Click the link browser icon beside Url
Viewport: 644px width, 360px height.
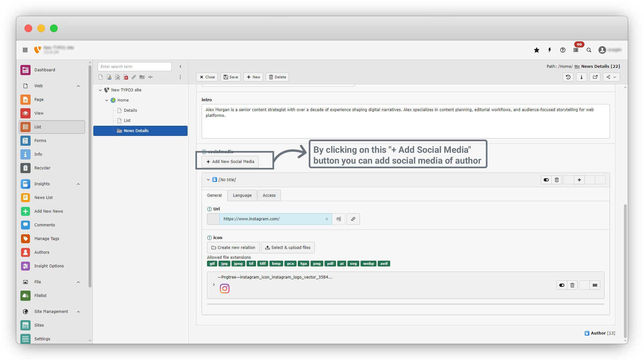353,219
